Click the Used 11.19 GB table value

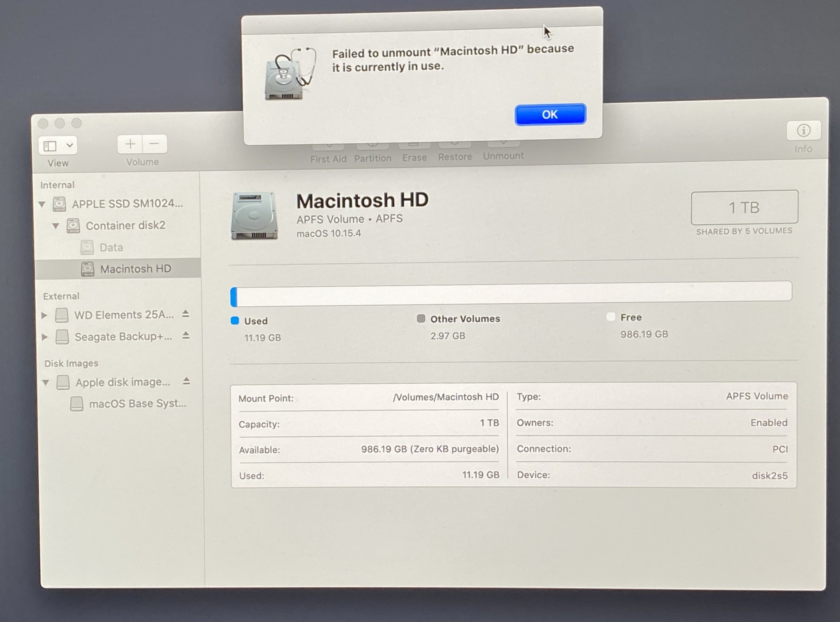tap(480, 475)
